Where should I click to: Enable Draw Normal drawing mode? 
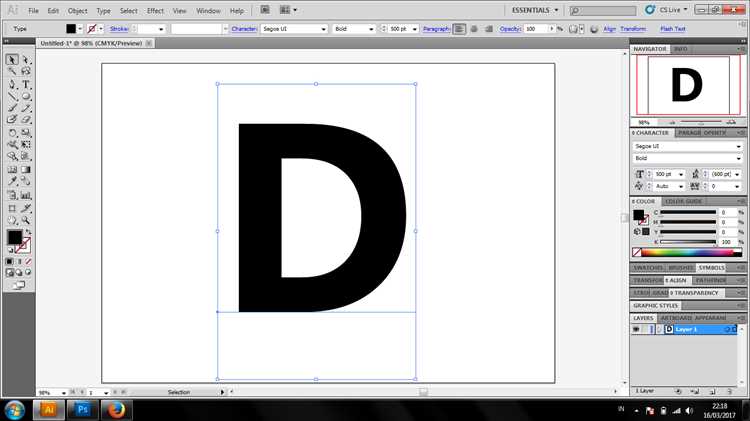pos(10,272)
